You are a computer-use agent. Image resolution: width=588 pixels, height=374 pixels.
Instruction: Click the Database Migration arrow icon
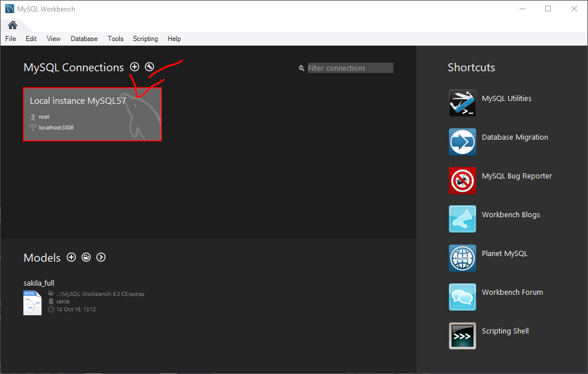click(463, 142)
